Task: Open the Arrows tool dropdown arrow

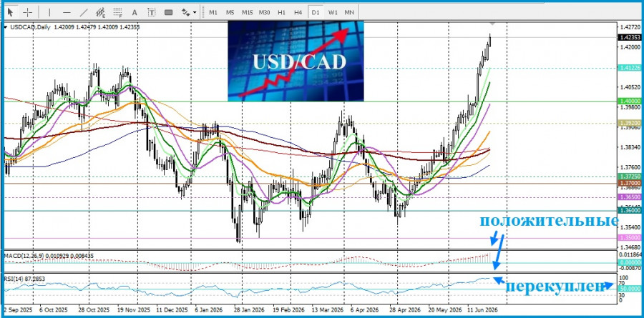Action: (195, 12)
